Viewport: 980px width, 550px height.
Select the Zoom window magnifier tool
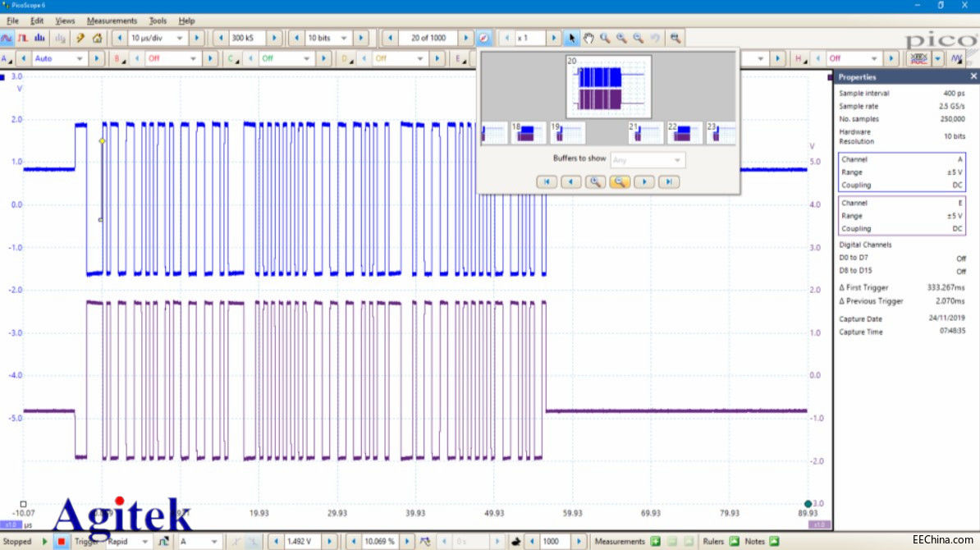[x=605, y=38]
